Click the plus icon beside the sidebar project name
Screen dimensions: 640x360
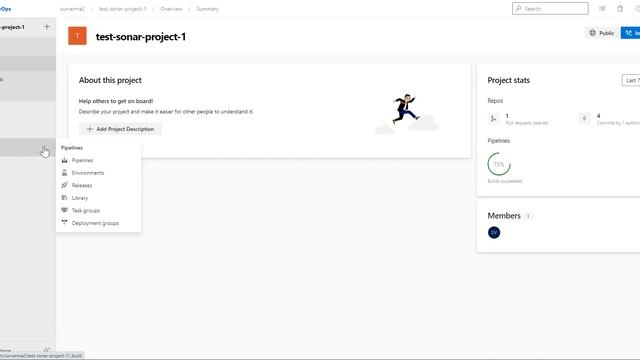[47, 27]
